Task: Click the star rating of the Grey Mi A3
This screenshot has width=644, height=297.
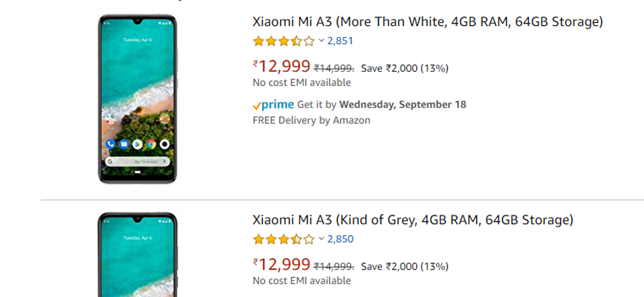Action: click(x=283, y=239)
